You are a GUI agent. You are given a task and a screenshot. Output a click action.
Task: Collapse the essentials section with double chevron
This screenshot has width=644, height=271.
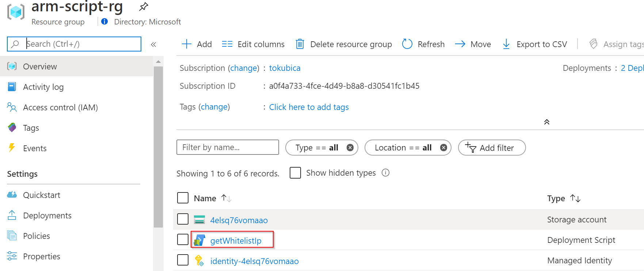click(546, 122)
